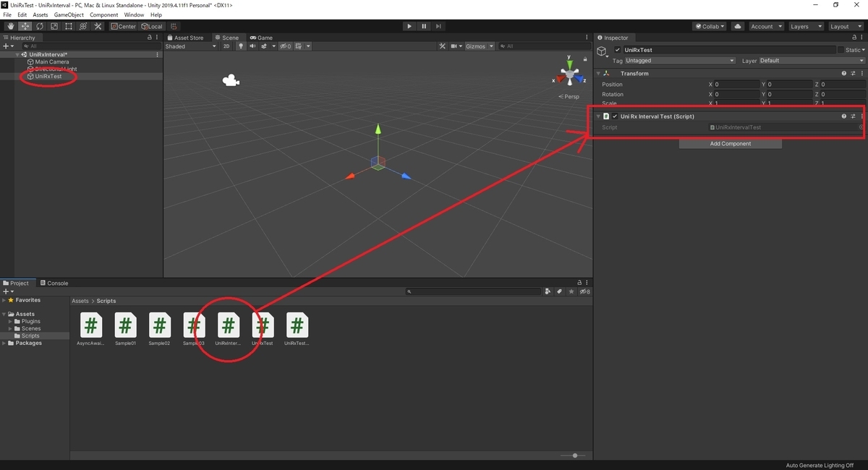Toggle UniRxTest GameObject active checkbox

click(x=617, y=50)
